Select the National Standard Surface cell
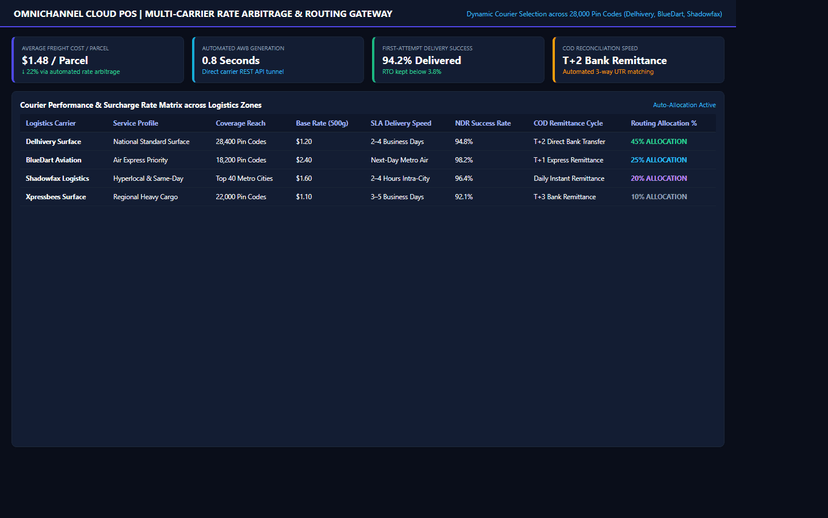Screen dimensions: 828x518 (151, 142)
